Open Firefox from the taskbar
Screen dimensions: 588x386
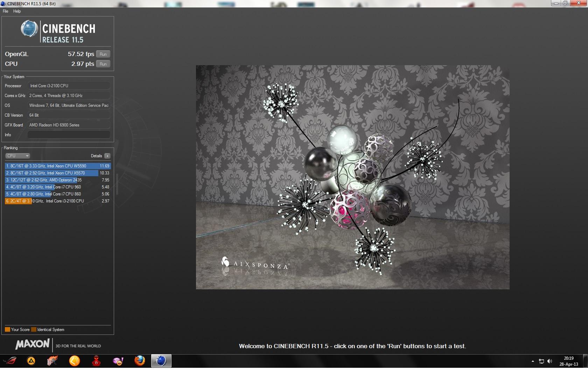point(140,361)
